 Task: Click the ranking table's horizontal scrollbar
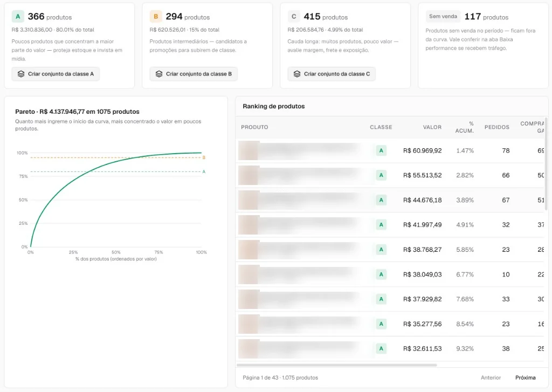337,365
